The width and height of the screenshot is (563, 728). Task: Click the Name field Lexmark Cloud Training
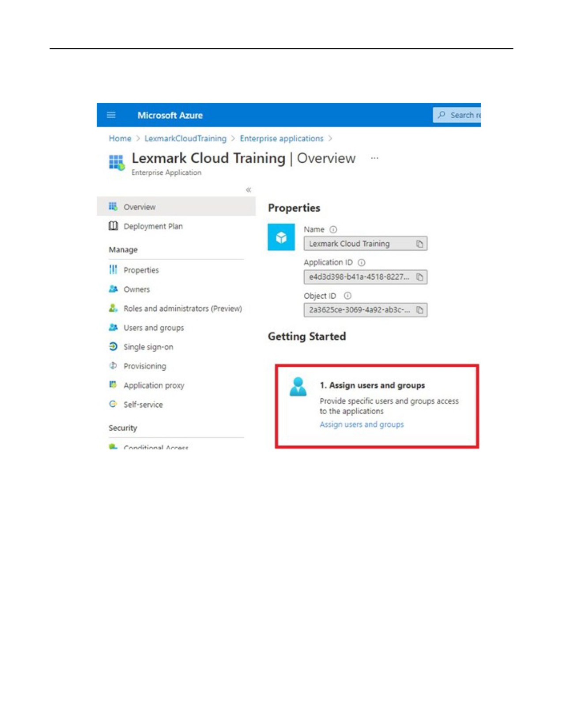pos(365,244)
